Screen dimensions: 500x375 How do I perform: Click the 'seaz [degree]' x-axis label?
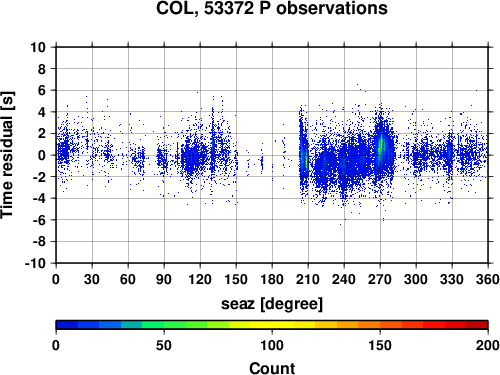point(272,304)
